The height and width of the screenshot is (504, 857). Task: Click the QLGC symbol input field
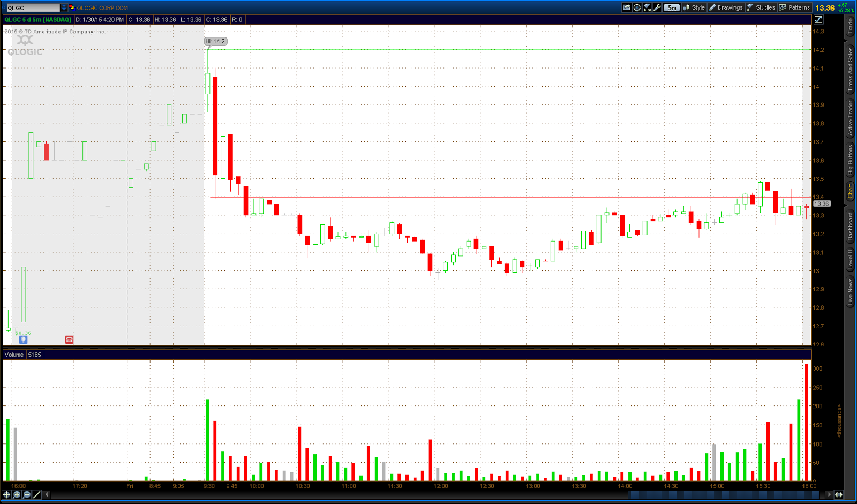[x=33, y=7]
